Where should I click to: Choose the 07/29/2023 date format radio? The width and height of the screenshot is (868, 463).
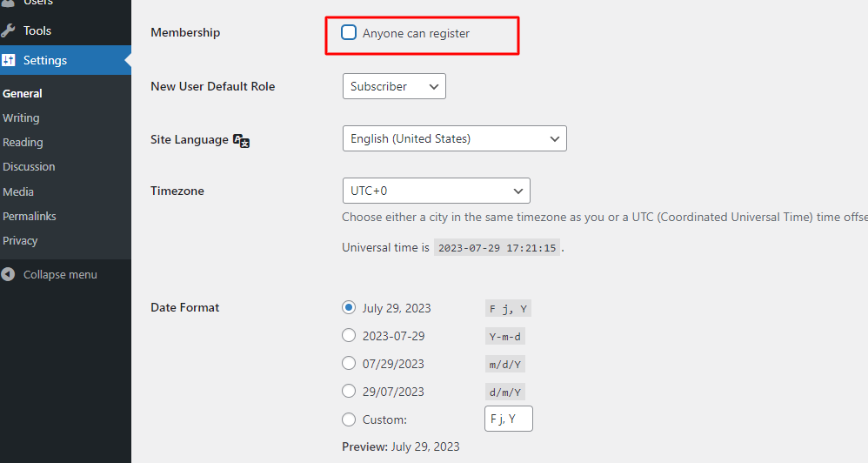(x=349, y=363)
